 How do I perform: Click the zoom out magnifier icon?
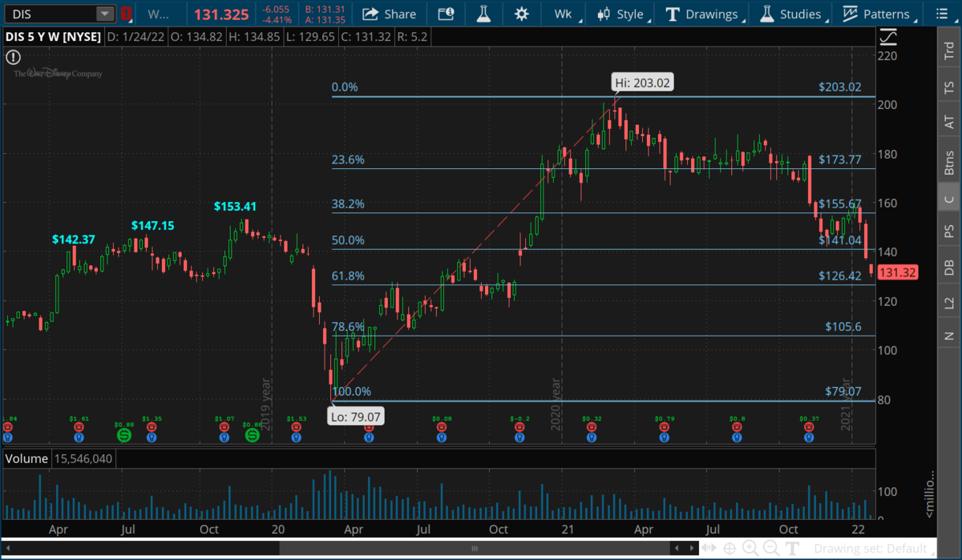(x=770, y=549)
